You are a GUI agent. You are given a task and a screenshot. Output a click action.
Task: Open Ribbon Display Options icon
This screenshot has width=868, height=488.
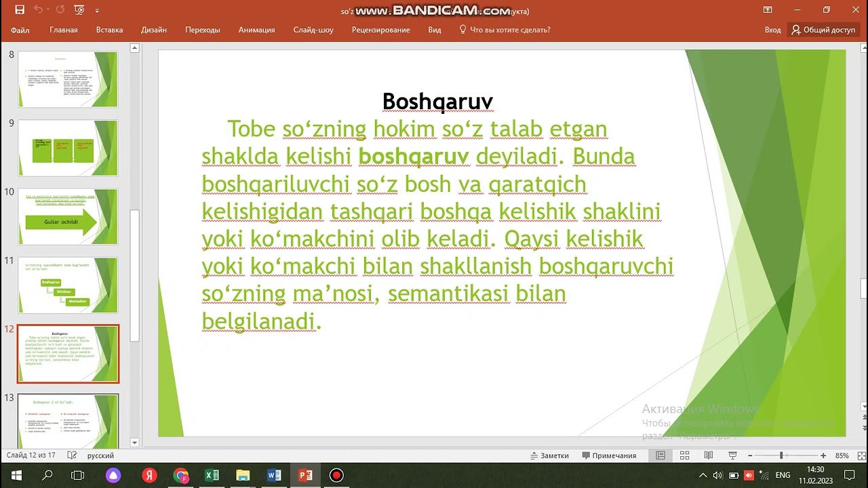point(768,10)
